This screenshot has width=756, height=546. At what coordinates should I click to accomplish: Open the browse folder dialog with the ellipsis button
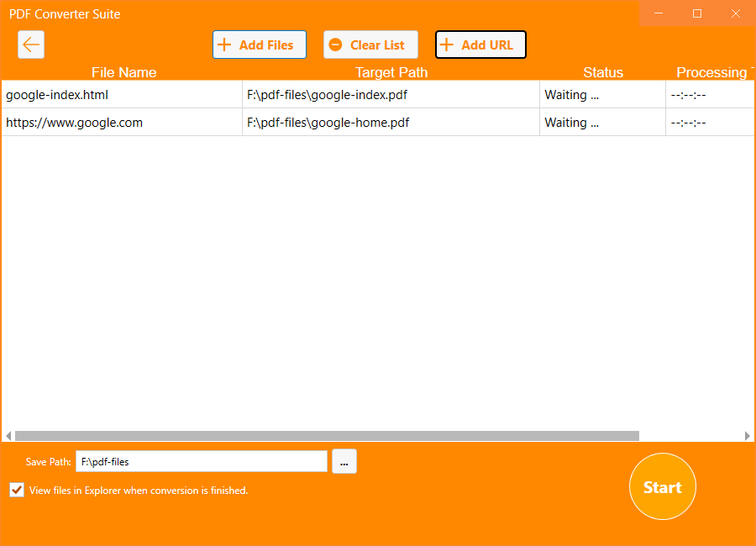(x=344, y=461)
